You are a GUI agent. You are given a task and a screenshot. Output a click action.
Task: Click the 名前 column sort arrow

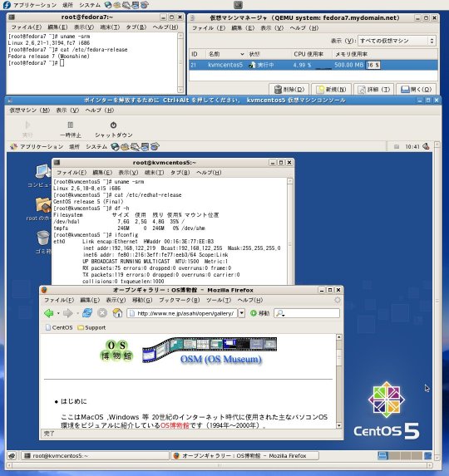pos(242,54)
